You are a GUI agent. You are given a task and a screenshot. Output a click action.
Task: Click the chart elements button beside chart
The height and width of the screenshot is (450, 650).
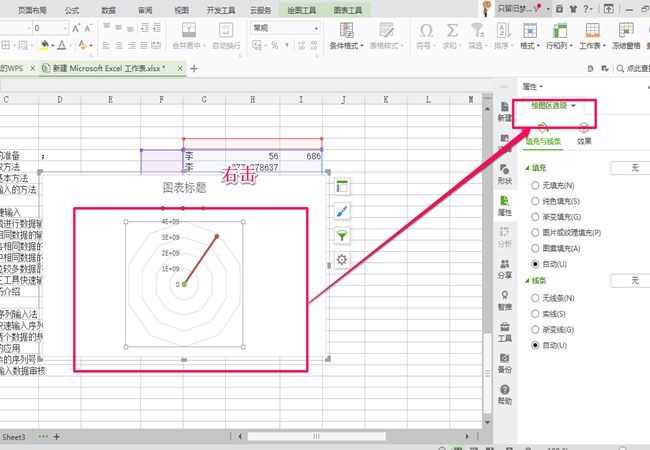coord(342,187)
